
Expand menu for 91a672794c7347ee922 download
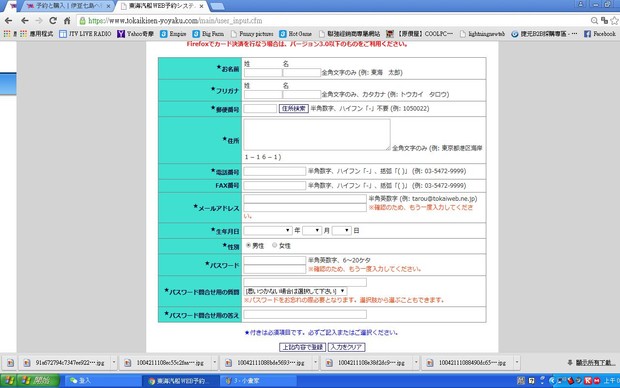point(114,362)
